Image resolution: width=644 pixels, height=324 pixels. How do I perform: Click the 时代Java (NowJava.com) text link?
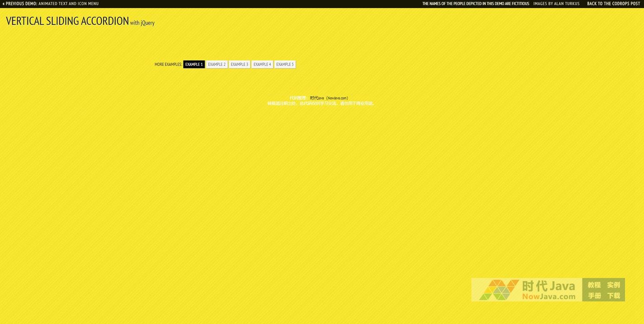(x=329, y=98)
